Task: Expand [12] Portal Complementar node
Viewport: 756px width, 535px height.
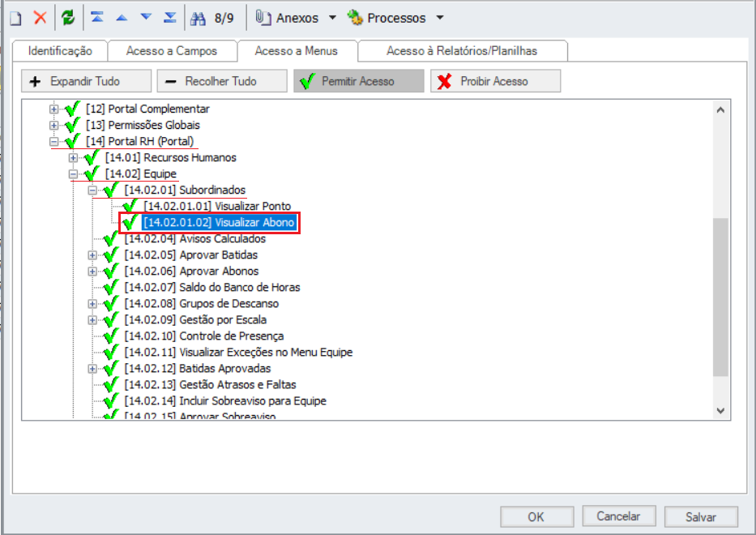Action: (53, 109)
